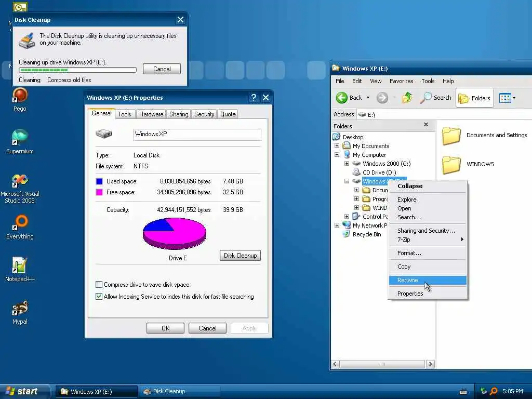This screenshot has width=532, height=399.
Task: Launch the Supermium desktop icon
Action: (20, 142)
